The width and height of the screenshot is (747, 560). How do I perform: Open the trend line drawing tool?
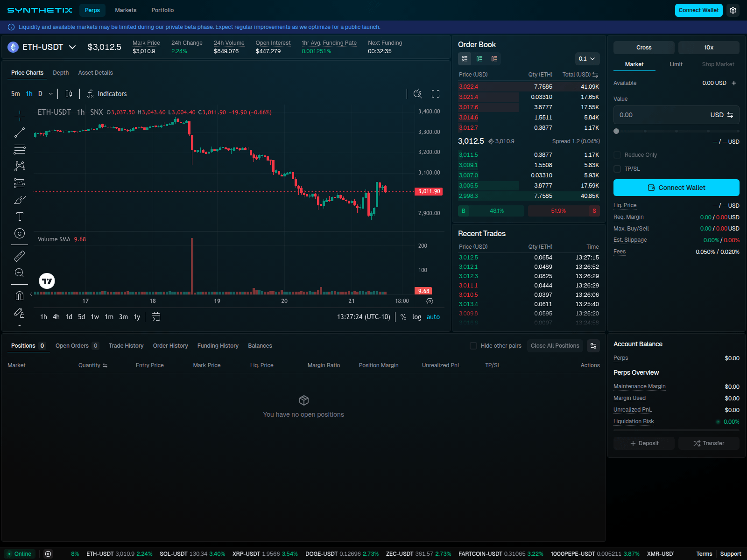19,133
